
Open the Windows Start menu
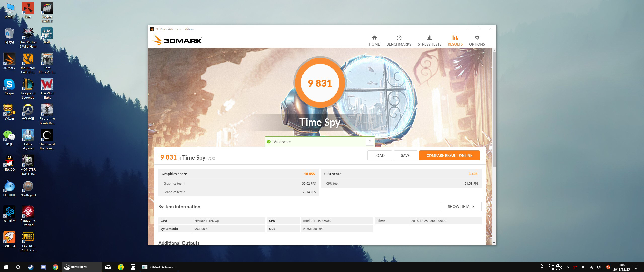[x=6, y=267]
